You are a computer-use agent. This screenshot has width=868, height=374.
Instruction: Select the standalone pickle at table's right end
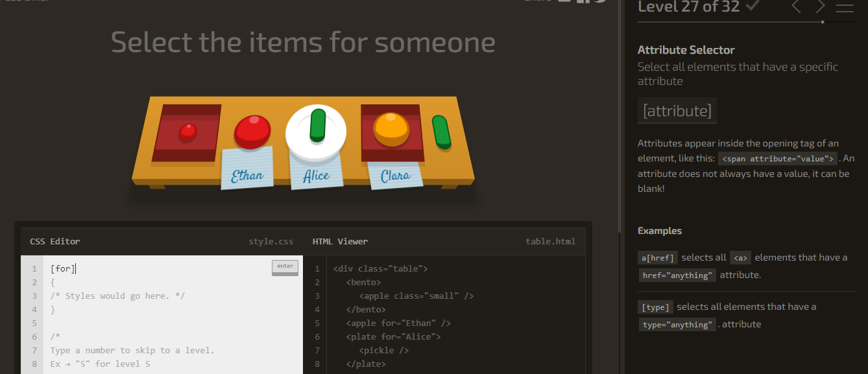(x=441, y=132)
